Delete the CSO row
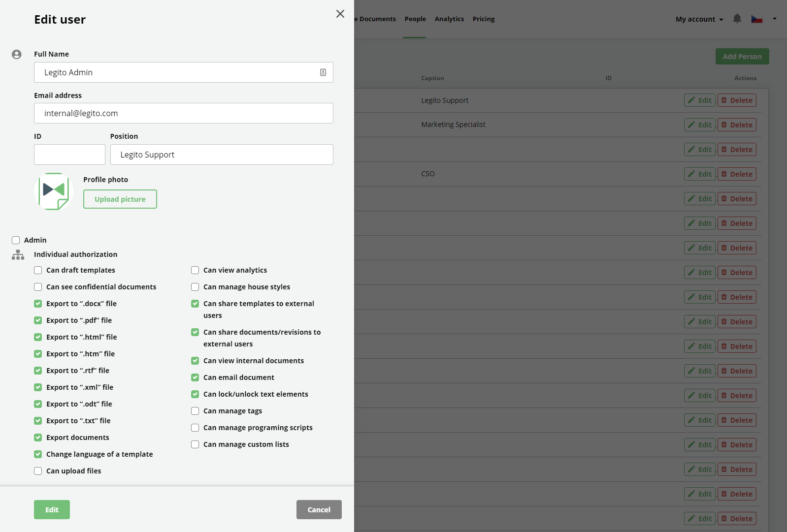 pos(737,174)
